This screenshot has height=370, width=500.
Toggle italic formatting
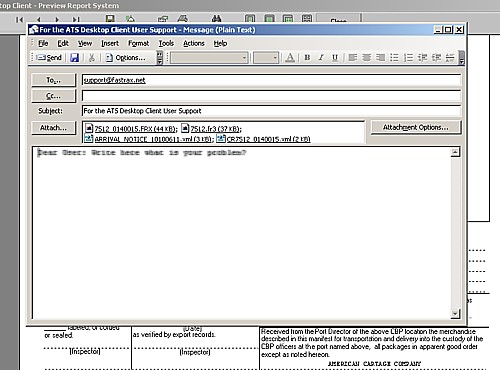point(321,58)
